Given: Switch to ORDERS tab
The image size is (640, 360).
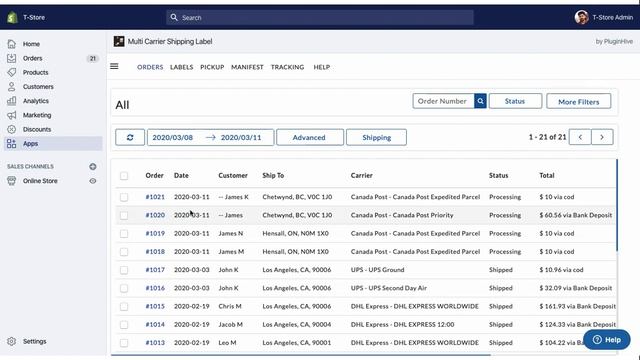Looking at the screenshot, I should (150, 67).
